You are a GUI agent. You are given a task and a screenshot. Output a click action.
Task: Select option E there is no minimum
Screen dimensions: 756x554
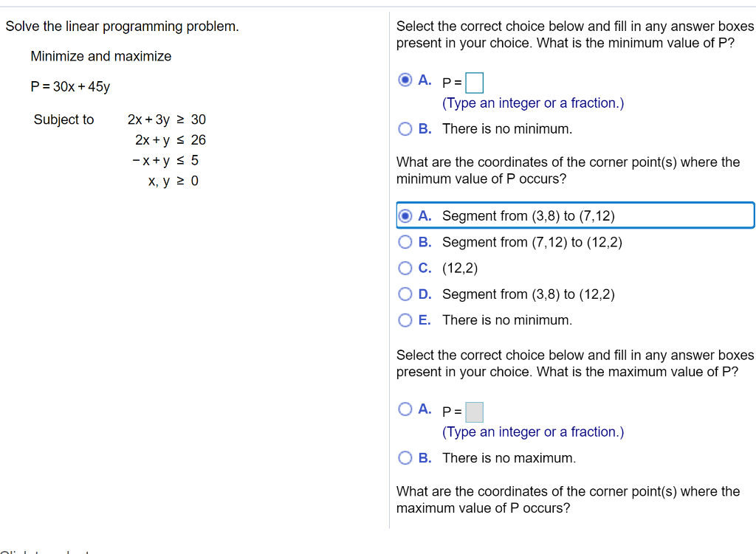[405, 319]
